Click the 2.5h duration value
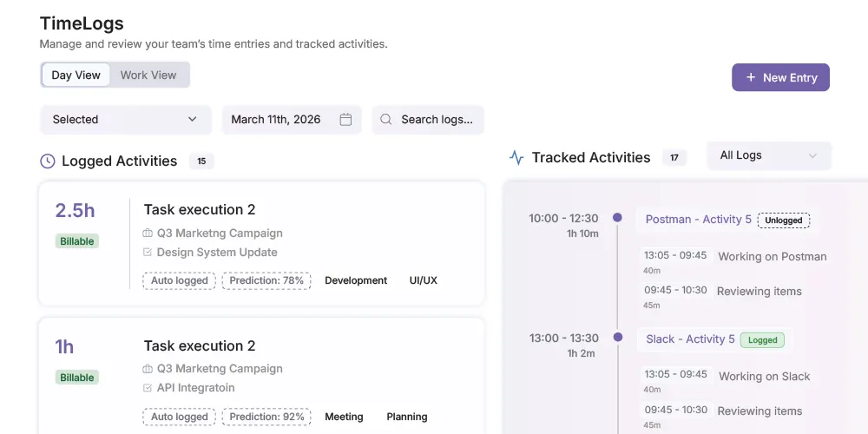 [x=76, y=210]
